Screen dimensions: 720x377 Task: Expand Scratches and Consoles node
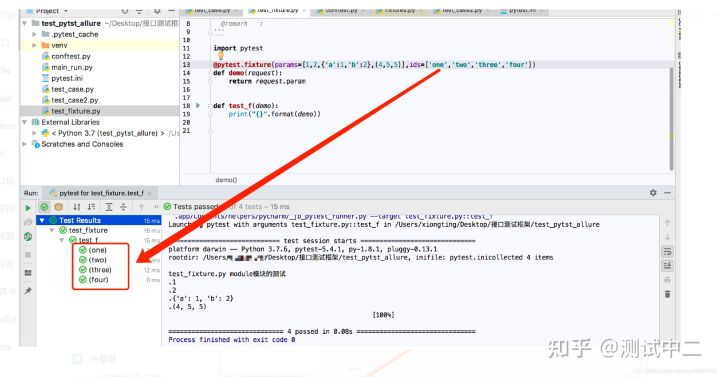(25, 144)
